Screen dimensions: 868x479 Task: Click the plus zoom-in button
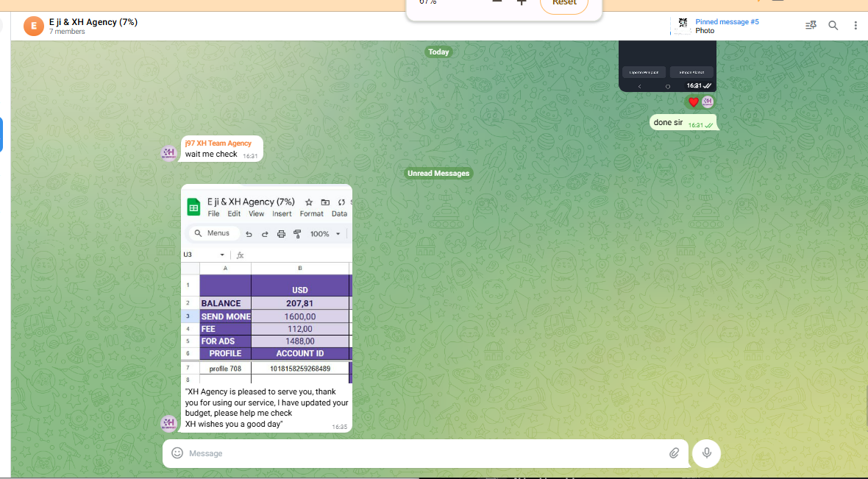(522, 3)
